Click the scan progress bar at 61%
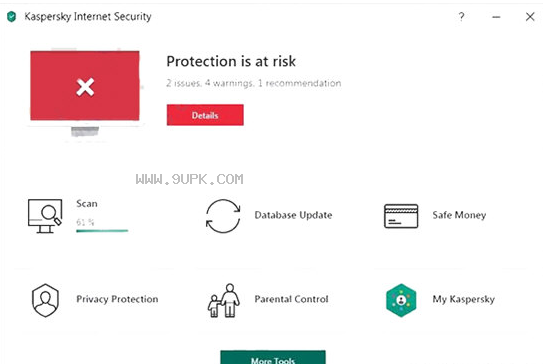 [102, 231]
